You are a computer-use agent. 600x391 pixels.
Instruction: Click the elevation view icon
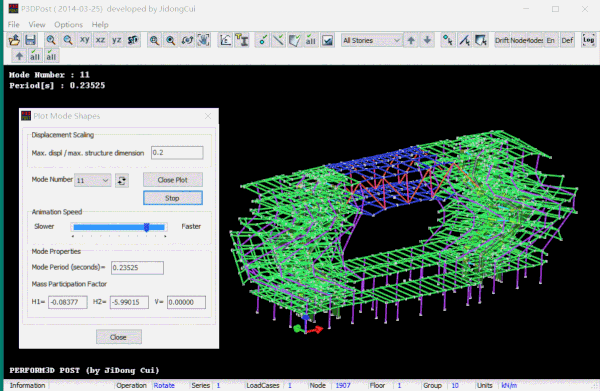225,40
